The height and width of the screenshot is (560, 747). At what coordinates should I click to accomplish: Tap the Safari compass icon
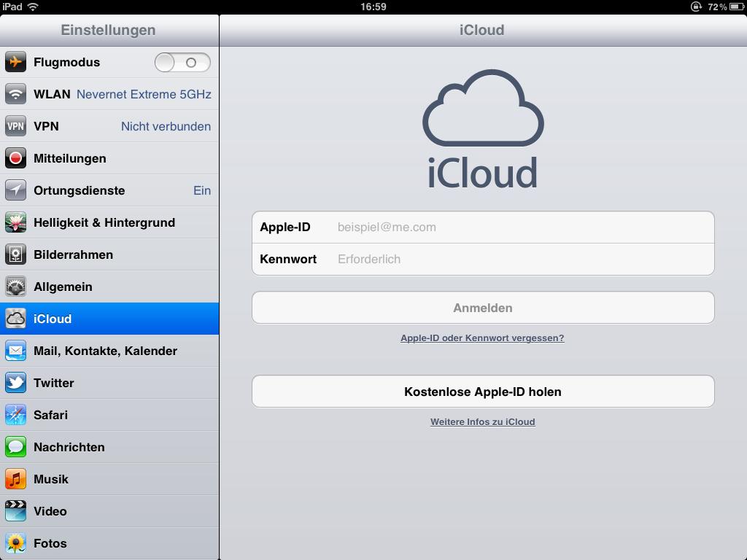point(16,415)
